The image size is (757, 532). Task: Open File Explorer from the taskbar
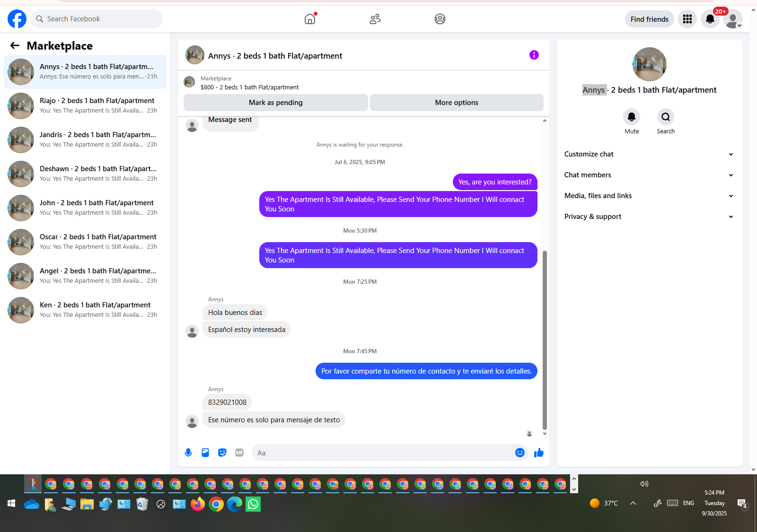coord(87,504)
